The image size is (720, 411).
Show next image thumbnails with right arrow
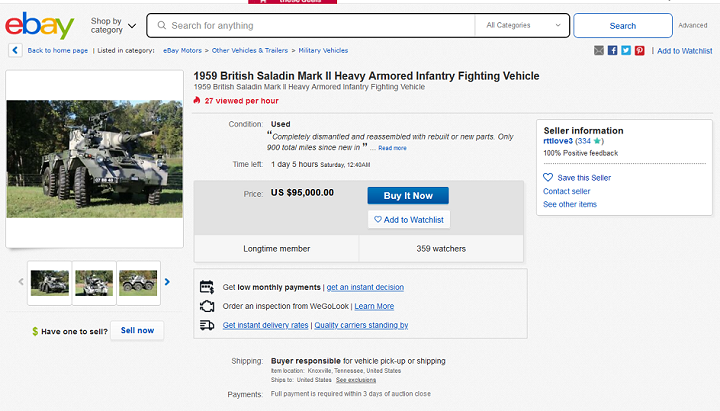pos(168,282)
